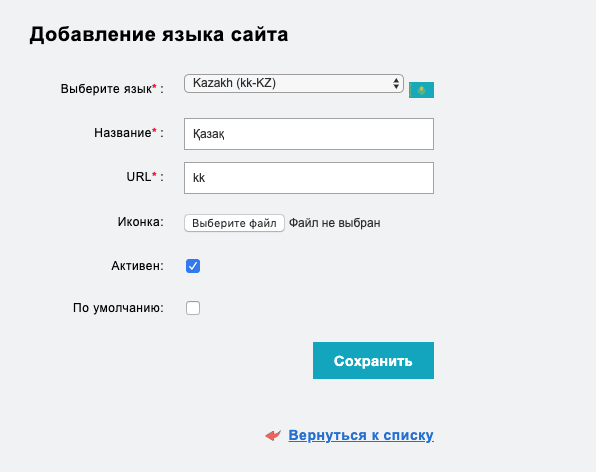Uncheck the Активен checkbox
Screen dimensions: 596x472
tap(193, 266)
